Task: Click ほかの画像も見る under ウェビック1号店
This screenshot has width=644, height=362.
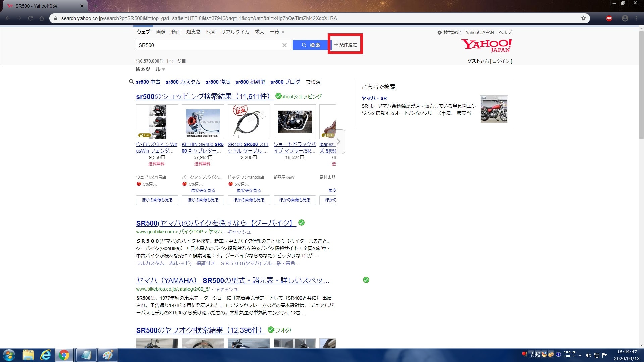Action: [x=157, y=200]
